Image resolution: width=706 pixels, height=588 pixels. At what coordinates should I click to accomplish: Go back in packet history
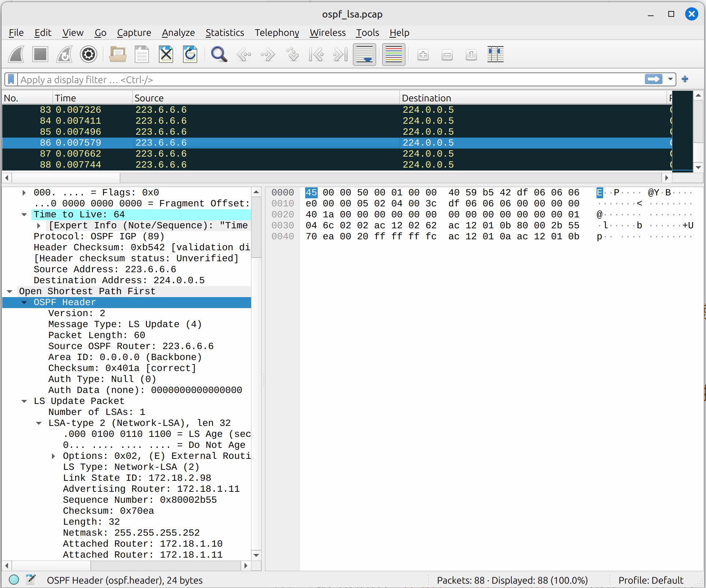coord(243,55)
